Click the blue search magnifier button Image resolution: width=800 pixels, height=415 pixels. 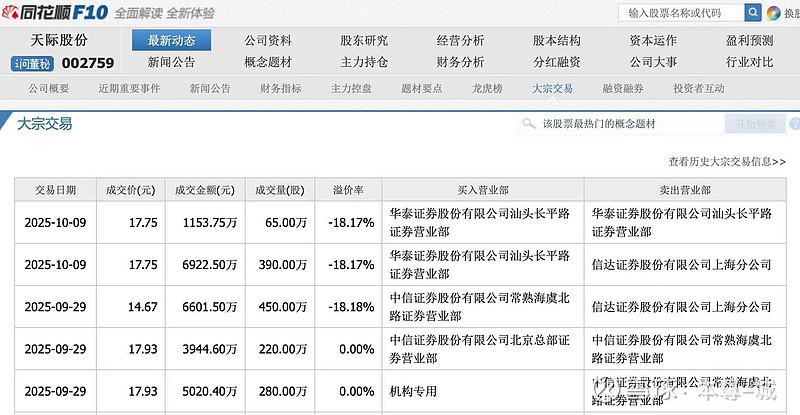point(753,12)
